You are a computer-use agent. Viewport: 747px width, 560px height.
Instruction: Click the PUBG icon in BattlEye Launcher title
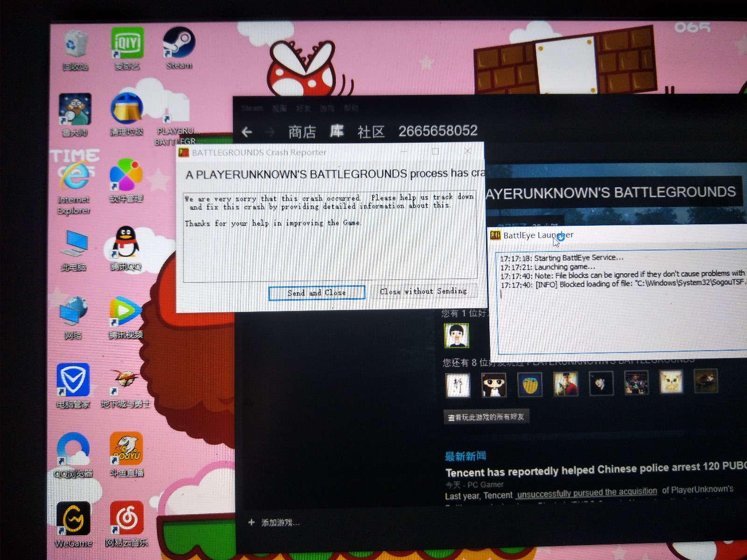click(495, 235)
